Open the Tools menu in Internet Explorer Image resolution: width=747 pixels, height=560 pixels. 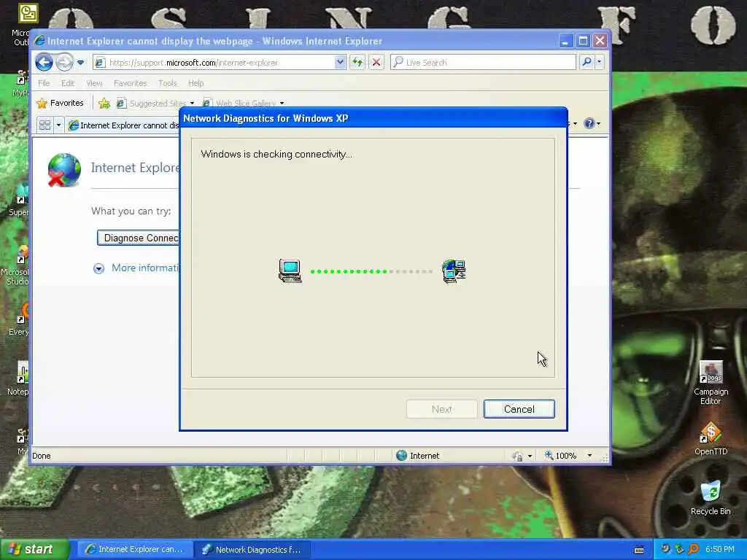click(167, 83)
